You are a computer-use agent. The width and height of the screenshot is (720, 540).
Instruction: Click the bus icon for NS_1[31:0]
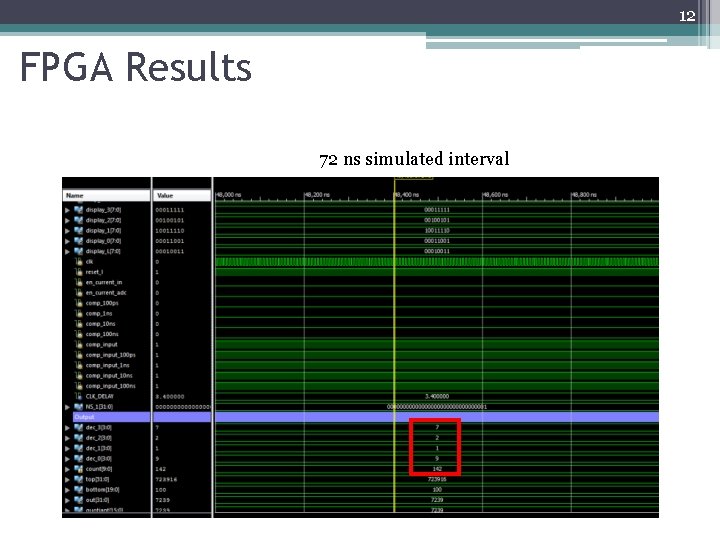[79, 407]
